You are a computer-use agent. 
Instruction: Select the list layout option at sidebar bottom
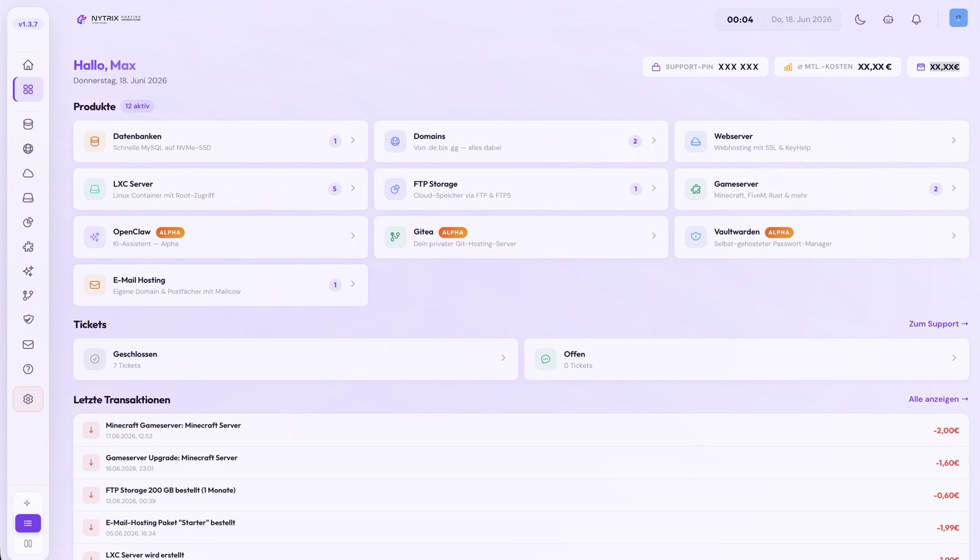(x=28, y=523)
